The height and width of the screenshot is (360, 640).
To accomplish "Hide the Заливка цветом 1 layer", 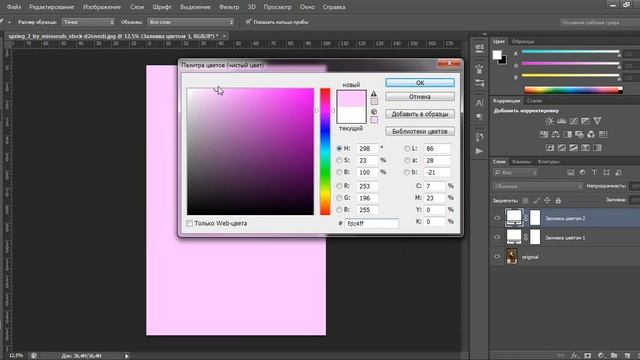I will [497, 237].
